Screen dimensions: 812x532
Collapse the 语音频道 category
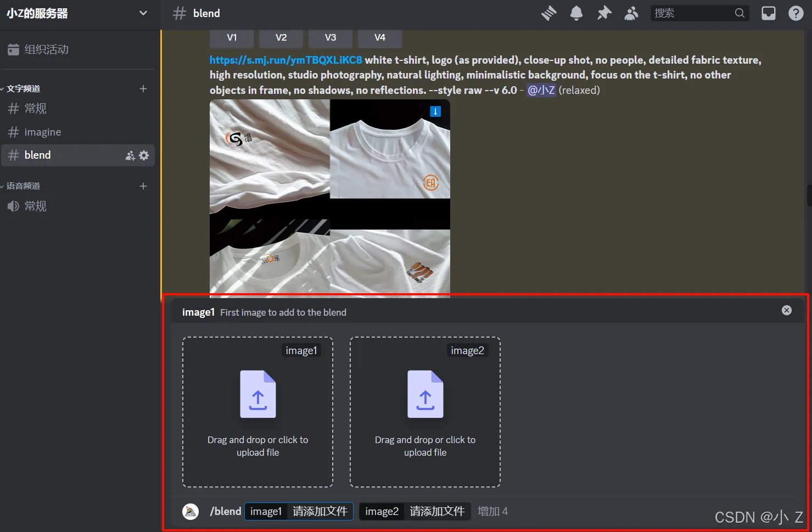23,186
